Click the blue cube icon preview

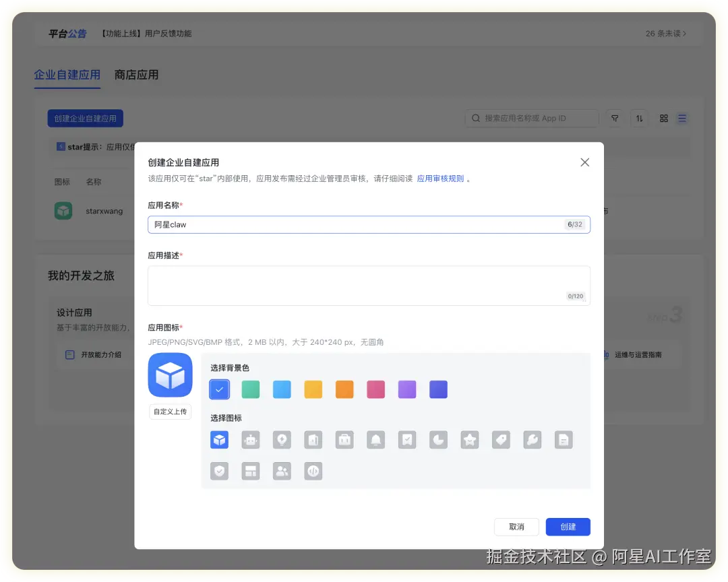coord(171,375)
